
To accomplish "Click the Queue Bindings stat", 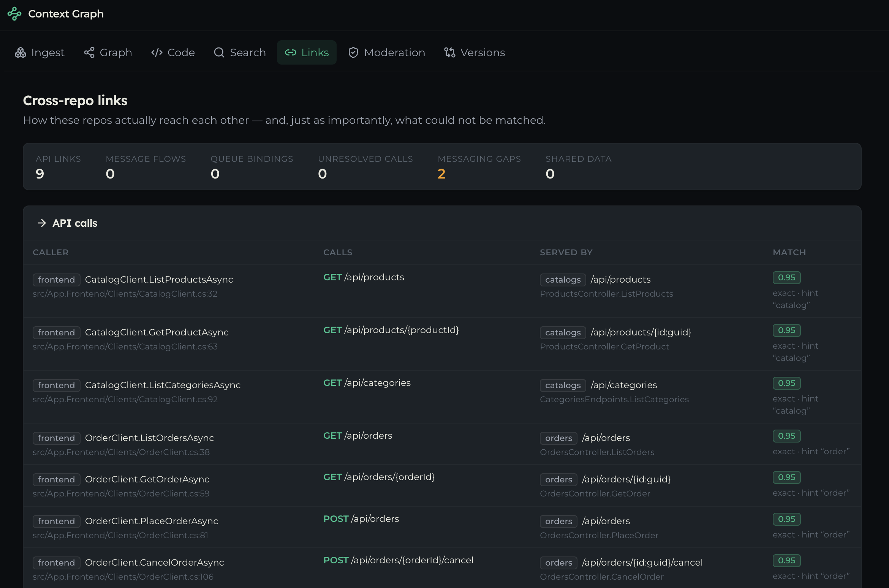I will [252, 167].
